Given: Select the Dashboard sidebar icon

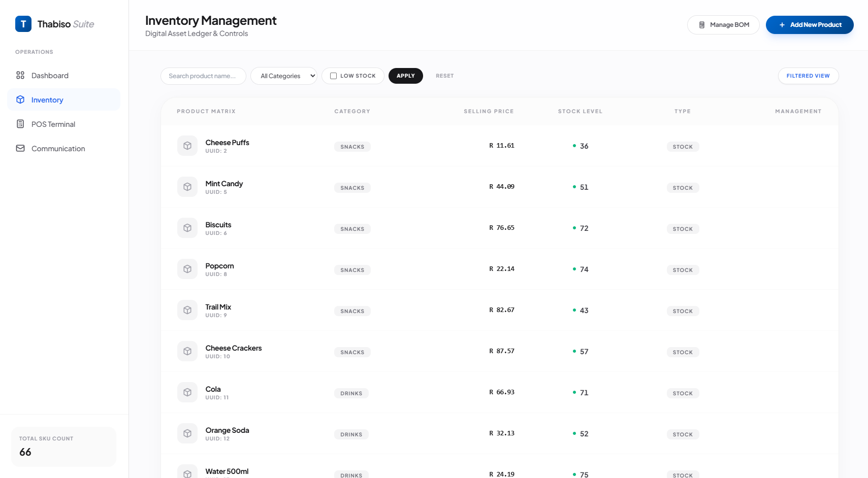Looking at the screenshot, I should tap(20, 75).
